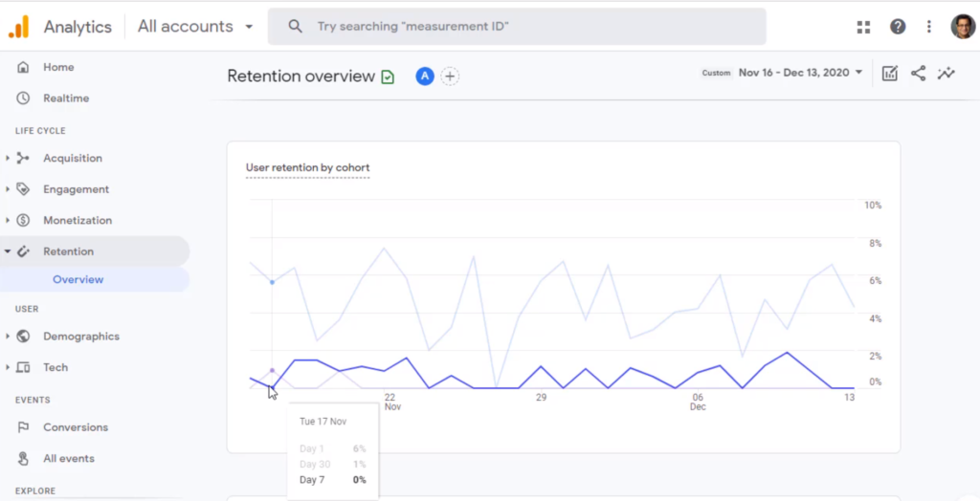Click the search bar field
This screenshot has width=980, height=501.
[517, 27]
